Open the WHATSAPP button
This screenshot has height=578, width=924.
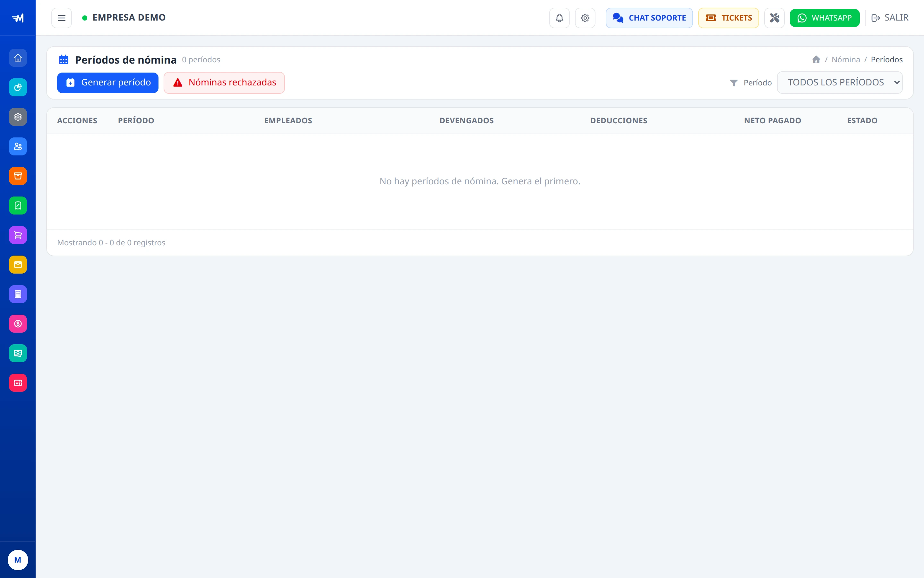pos(825,18)
